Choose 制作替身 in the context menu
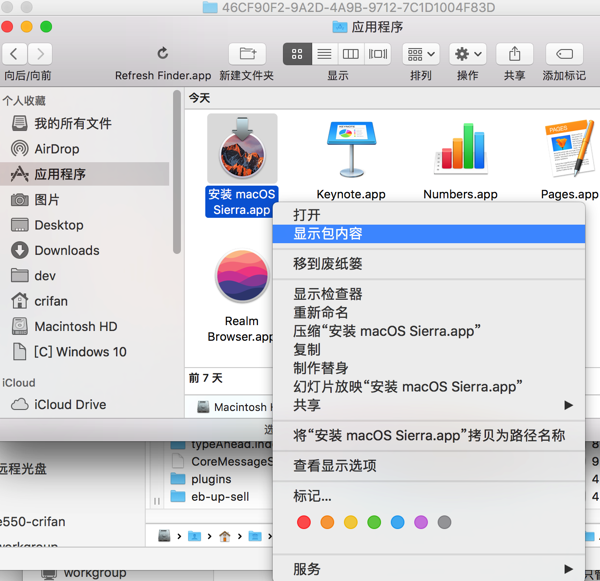 tap(429, 368)
